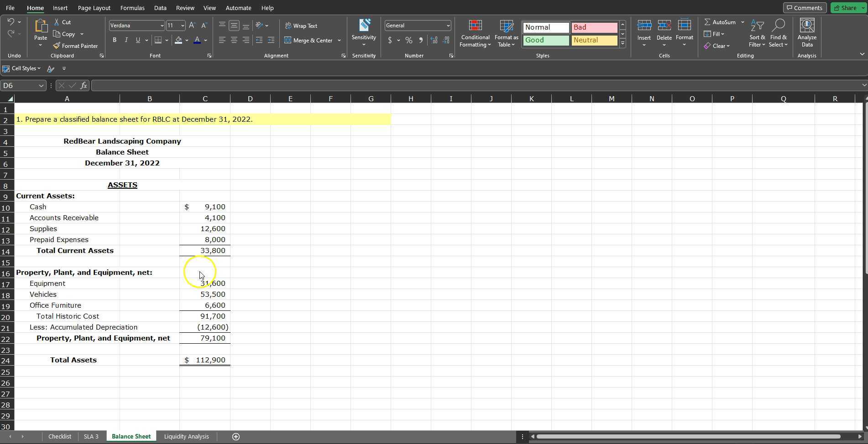Click Insert Function fx icon
The width and height of the screenshot is (868, 444).
click(x=84, y=85)
